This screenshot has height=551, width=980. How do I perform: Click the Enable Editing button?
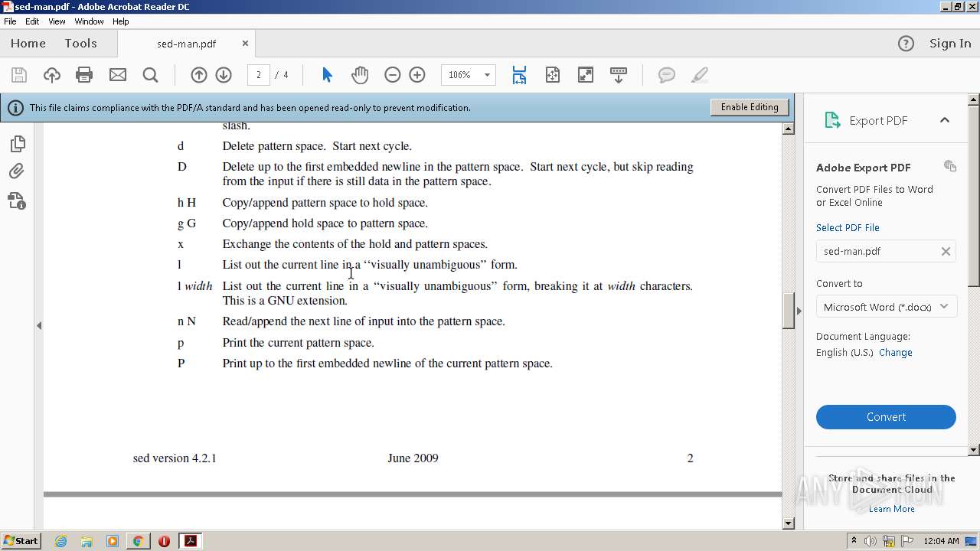point(750,107)
